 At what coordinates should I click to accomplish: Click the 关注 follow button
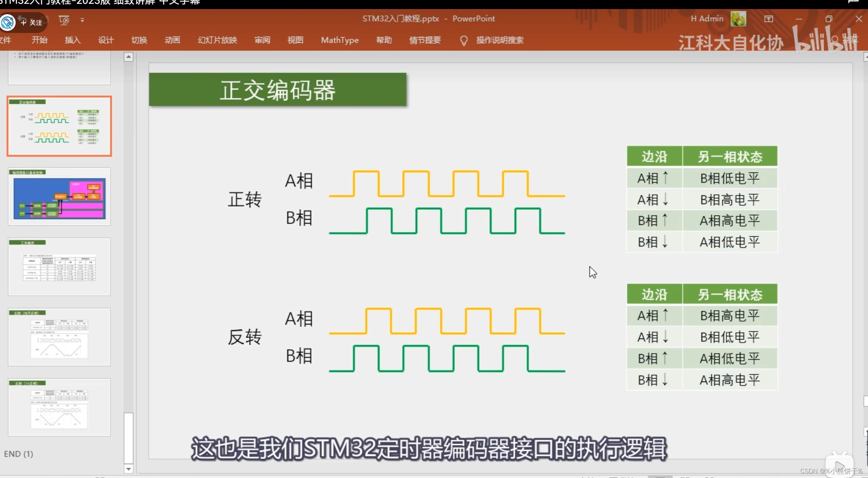click(x=32, y=23)
